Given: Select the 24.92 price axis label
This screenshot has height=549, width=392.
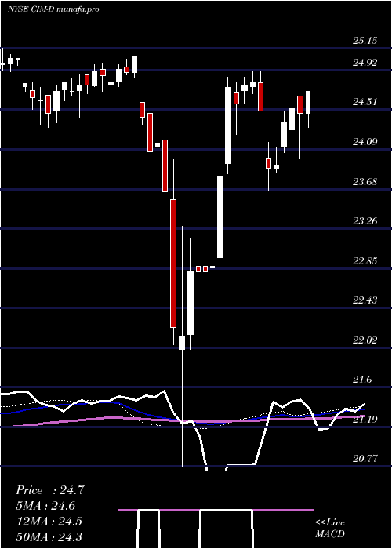Looking at the screenshot, I should point(365,63).
